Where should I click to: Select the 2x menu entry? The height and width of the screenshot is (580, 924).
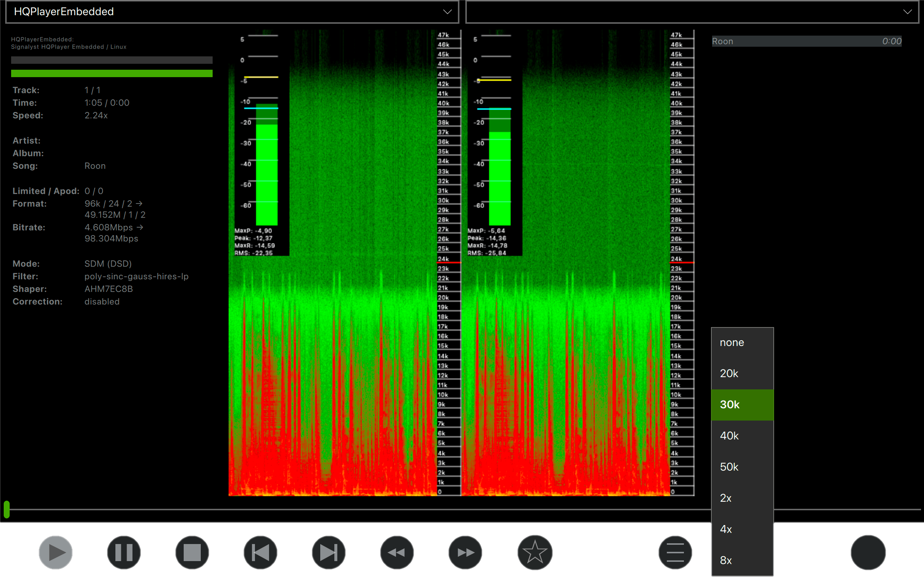(743, 498)
